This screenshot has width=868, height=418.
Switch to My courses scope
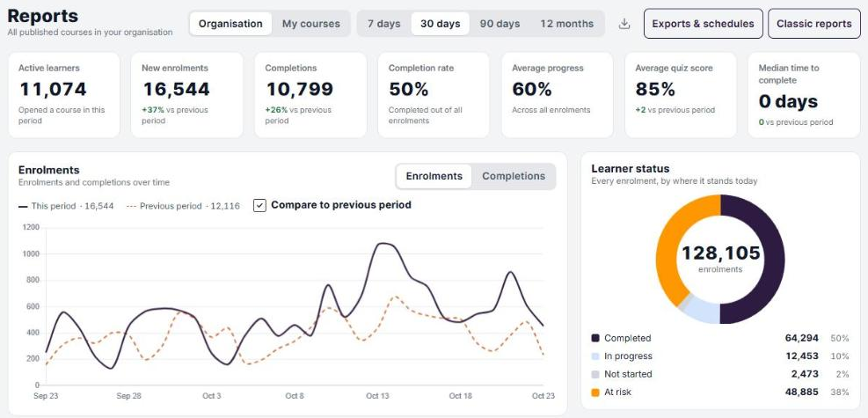click(x=311, y=24)
